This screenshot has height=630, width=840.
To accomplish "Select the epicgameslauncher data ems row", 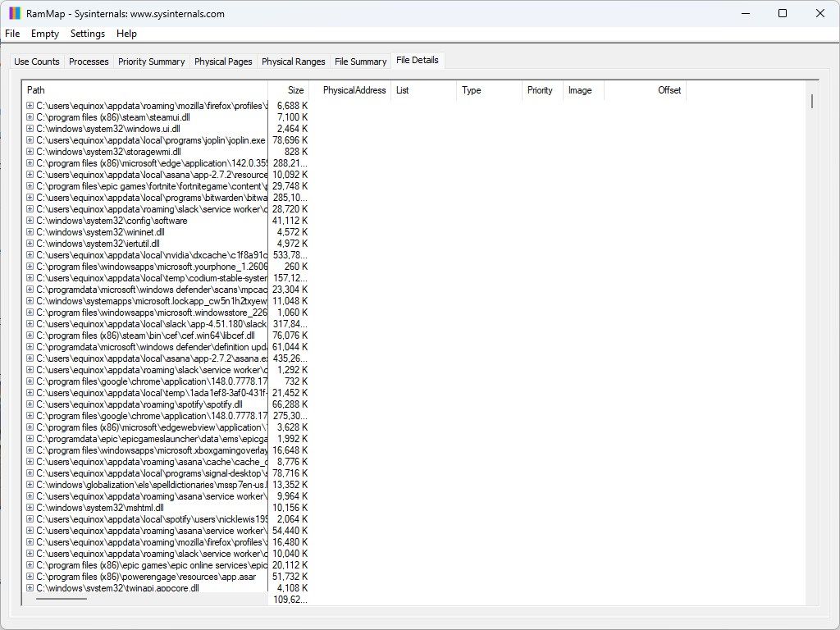I will coord(152,439).
